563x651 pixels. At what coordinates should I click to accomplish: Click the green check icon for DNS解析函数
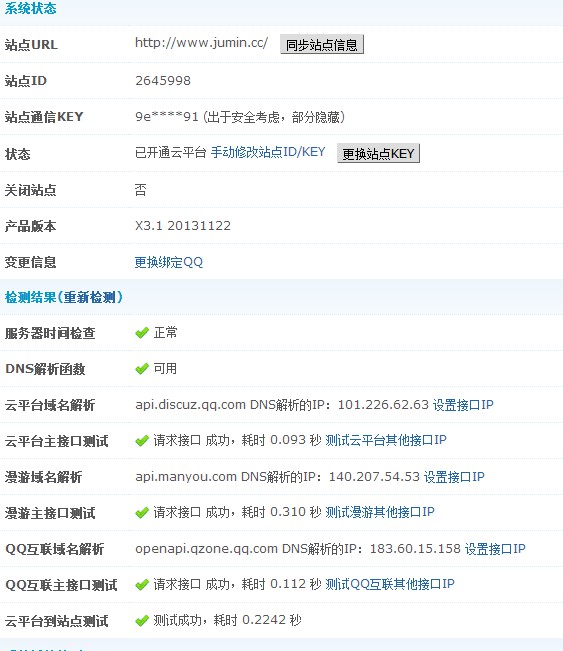(x=142, y=369)
